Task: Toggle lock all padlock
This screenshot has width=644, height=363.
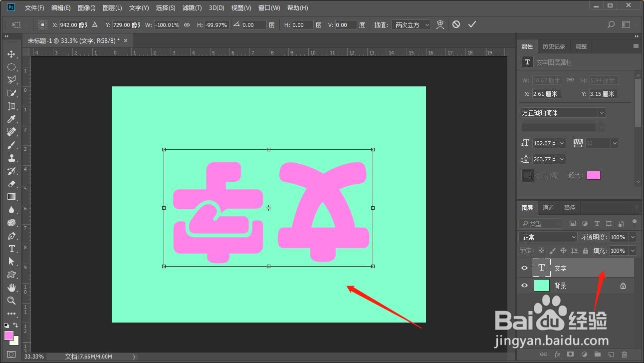Action: tap(585, 251)
